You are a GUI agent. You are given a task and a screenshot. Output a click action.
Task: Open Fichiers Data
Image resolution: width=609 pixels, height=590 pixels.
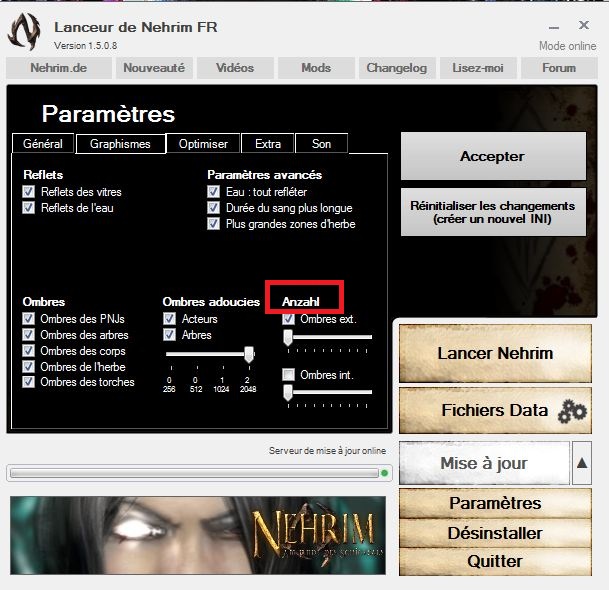[495, 410]
